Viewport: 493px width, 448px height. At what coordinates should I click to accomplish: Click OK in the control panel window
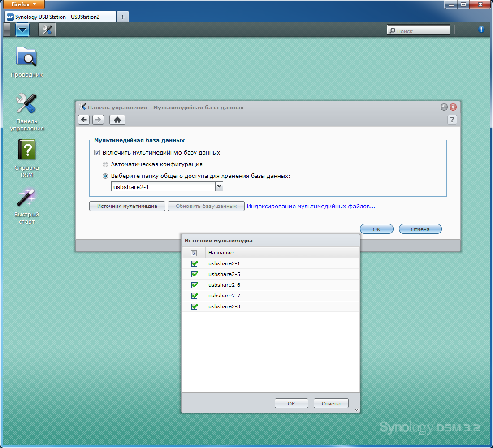tap(376, 229)
